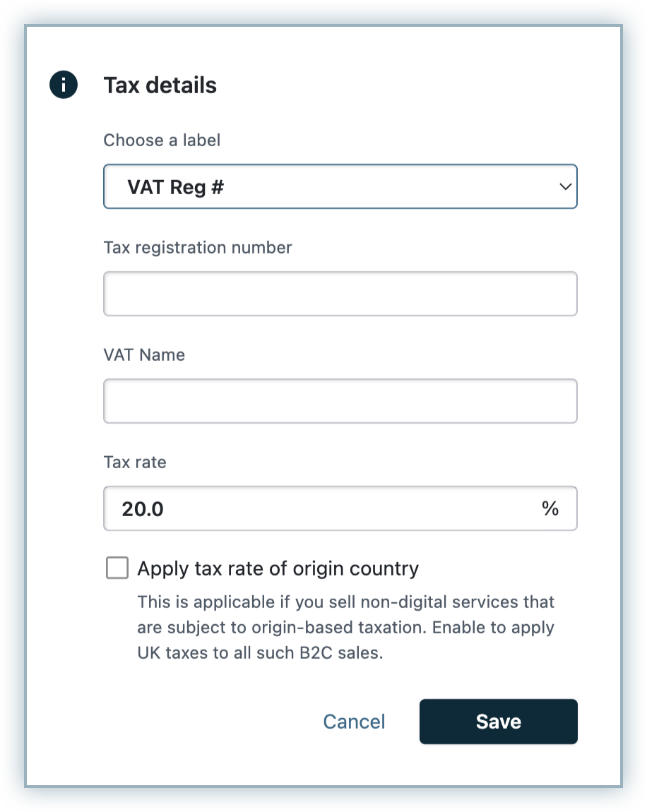The width and height of the screenshot is (647, 812).
Task: Click the Choose a label caption
Action: pos(162,141)
